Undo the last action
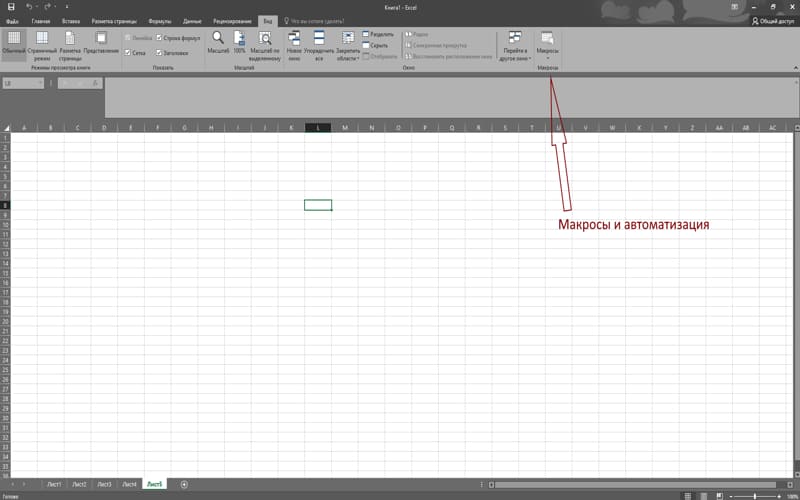 [29, 7]
